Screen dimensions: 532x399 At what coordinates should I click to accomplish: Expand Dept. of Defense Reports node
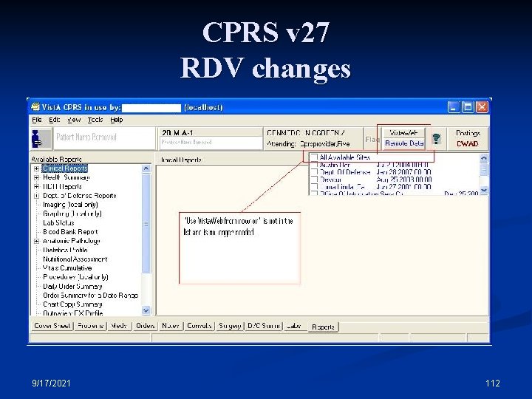tap(37, 196)
